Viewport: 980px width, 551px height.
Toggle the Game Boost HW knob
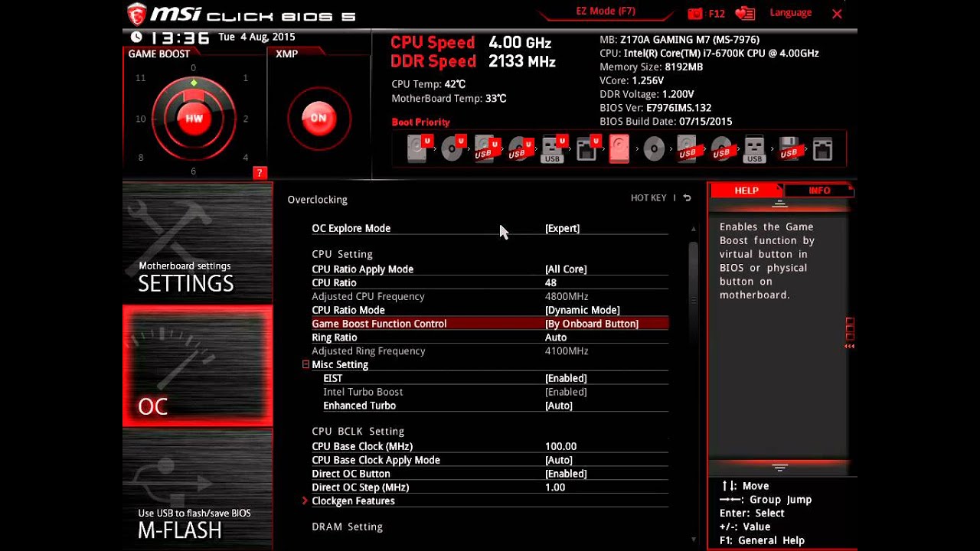tap(194, 118)
